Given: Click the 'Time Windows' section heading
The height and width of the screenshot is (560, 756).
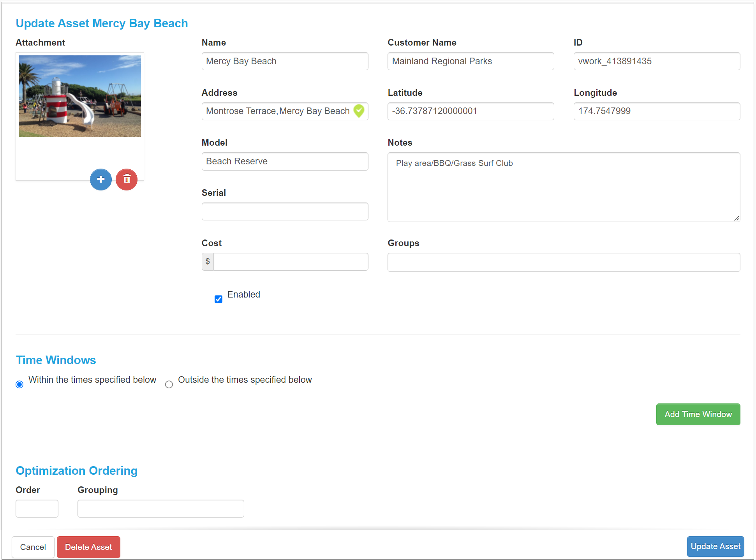Looking at the screenshot, I should [x=56, y=360].
